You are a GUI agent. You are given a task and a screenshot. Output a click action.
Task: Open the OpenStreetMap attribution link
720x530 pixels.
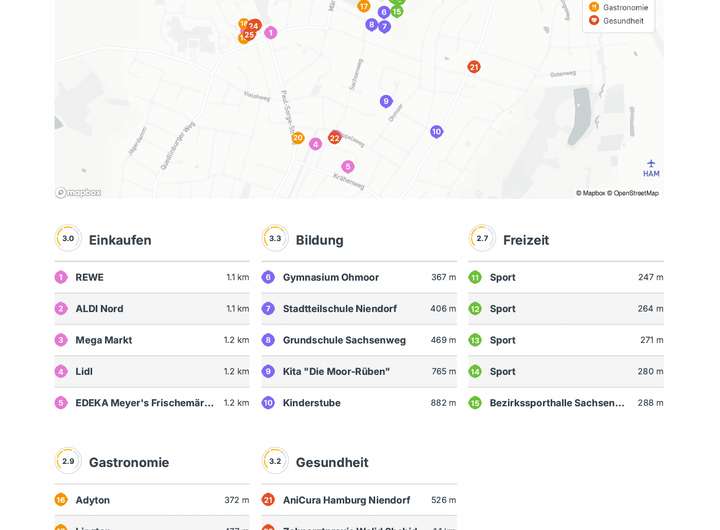click(636, 193)
